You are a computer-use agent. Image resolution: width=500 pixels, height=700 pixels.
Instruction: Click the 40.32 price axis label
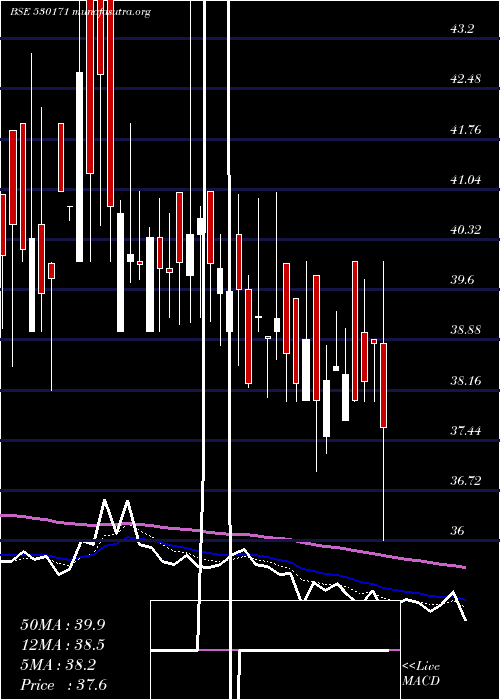(x=466, y=230)
